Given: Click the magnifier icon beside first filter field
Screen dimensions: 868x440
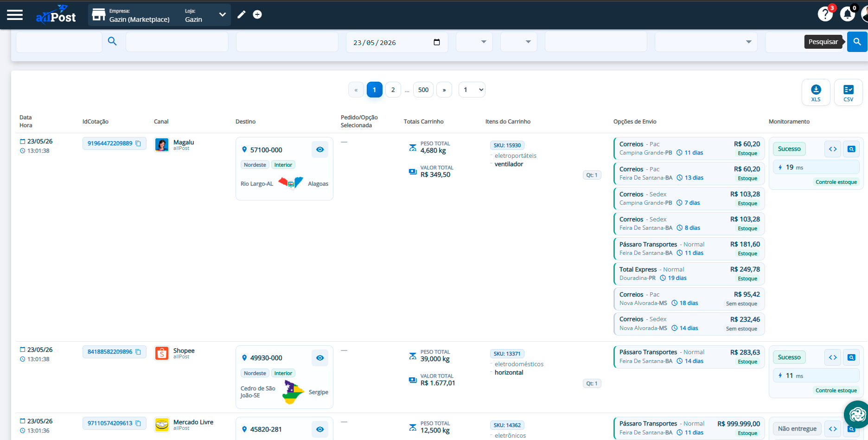Looking at the screenshot, I should (x=112, y=41).
